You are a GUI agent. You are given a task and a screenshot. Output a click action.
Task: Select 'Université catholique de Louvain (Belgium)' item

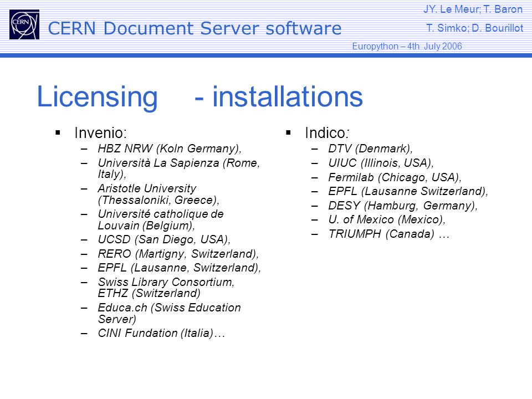161,219
